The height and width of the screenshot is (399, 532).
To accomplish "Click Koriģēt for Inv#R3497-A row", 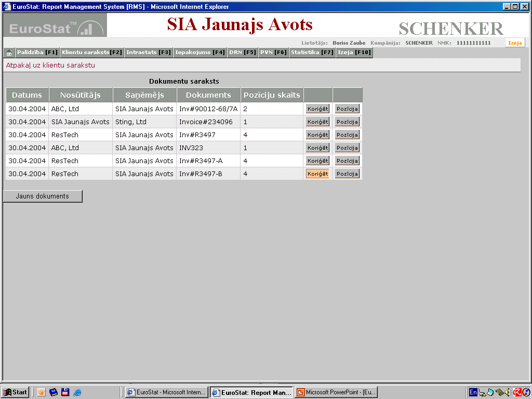I will pos(317,161).
